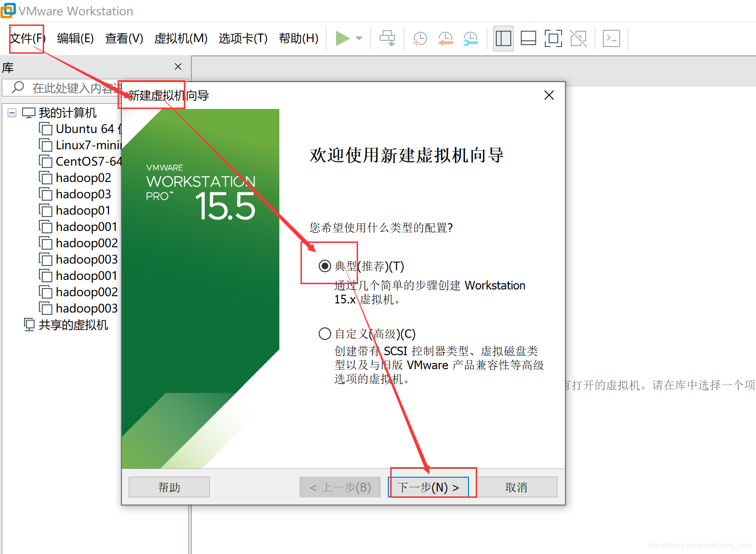The width and height of the screenshot is (756, 554).
Task: Close the 库 library panel
Action: (178, 67)
